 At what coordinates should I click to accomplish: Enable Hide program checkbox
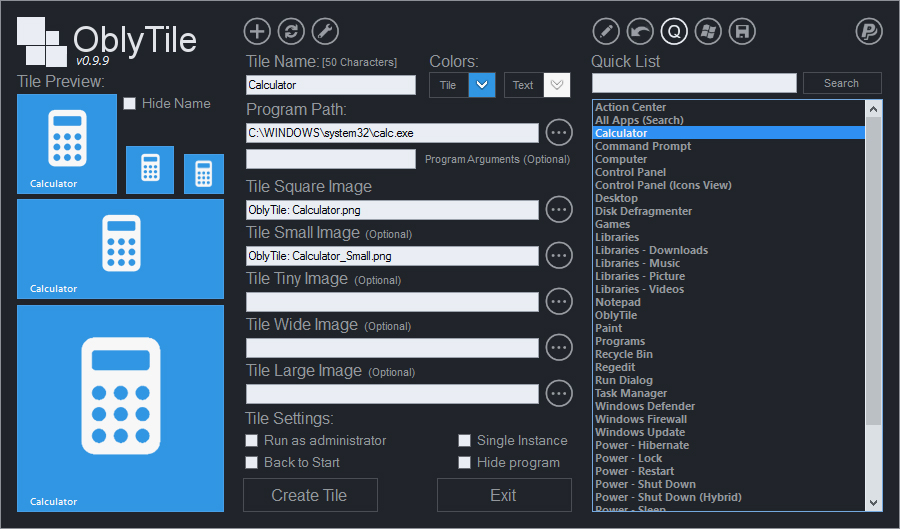coord(464,462)
